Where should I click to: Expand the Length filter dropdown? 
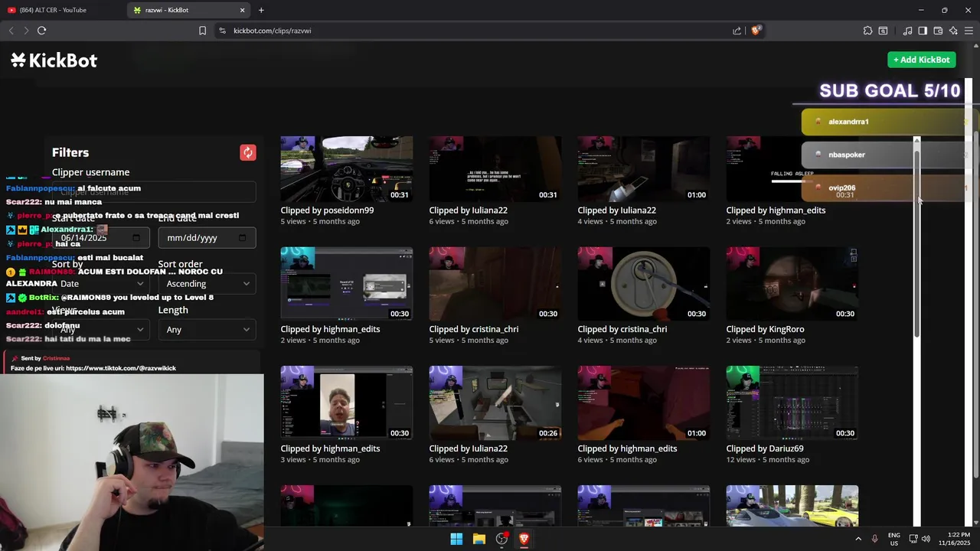point(207,330)
